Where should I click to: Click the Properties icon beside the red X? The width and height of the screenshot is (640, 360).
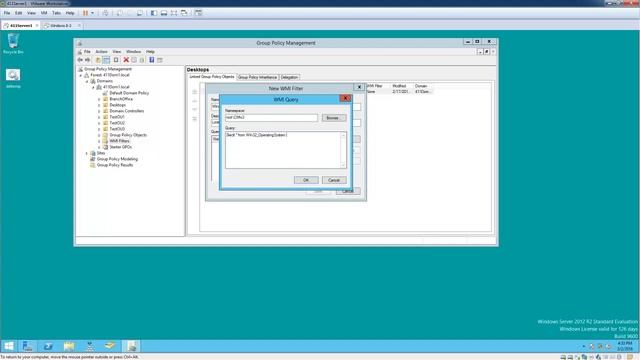[134, 60]
